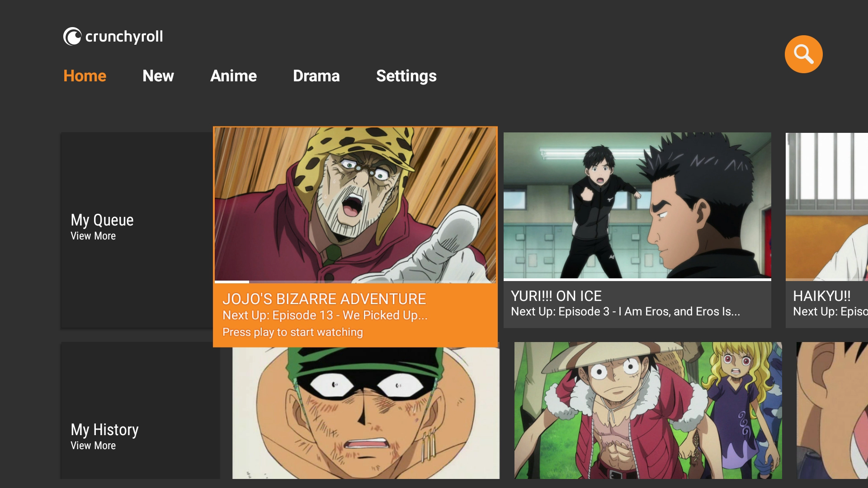Screen dimensions: 868x488
Task: Select the Yuri!!! on Ice thumbnail
Action: 637,206
